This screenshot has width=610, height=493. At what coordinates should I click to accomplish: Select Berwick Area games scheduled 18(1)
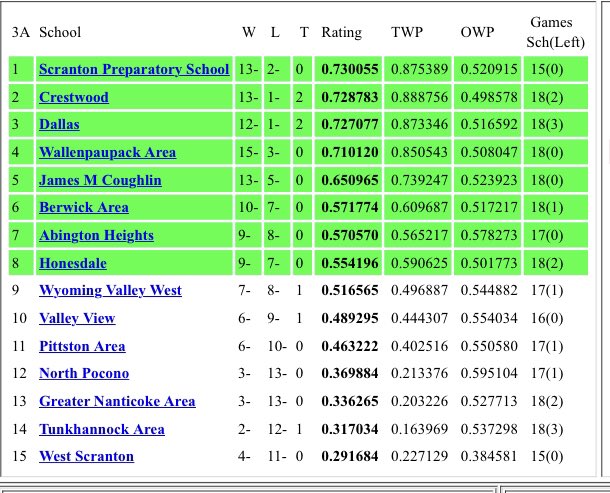tap(547, 207)
